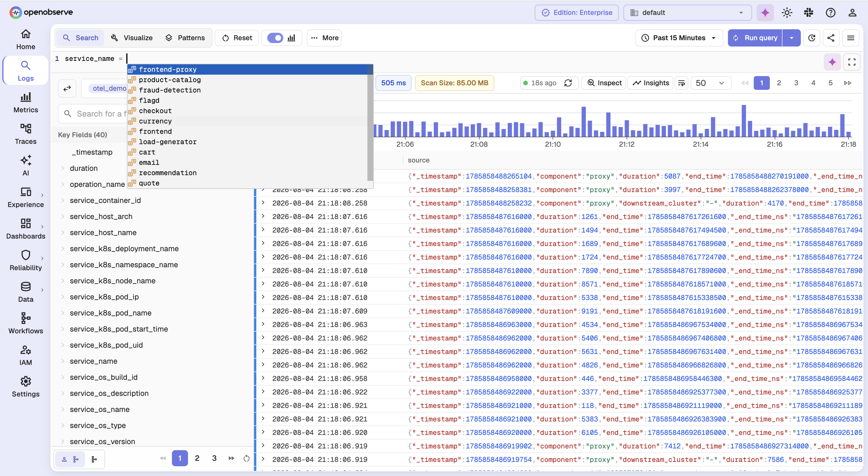Image resolution: width=868 pixels, height=476 pixels.
Task: Expand the Experience sidebar submenu arrow
Action: (x=42, y=195)
